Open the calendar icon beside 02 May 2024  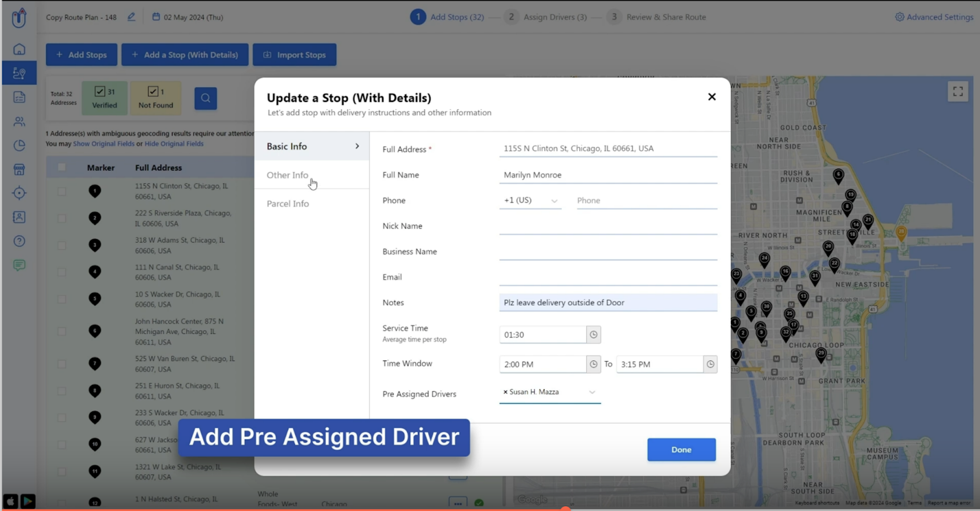[156, 17]
